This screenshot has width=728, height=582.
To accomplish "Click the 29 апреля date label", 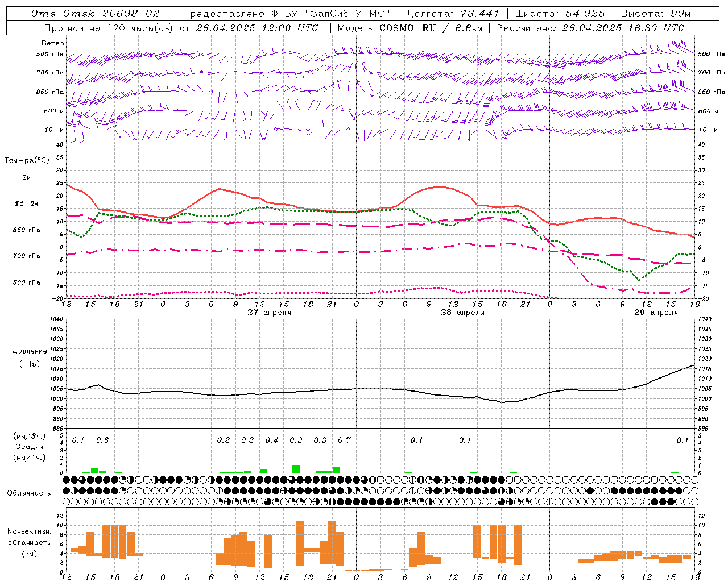I will coord(656,313).
